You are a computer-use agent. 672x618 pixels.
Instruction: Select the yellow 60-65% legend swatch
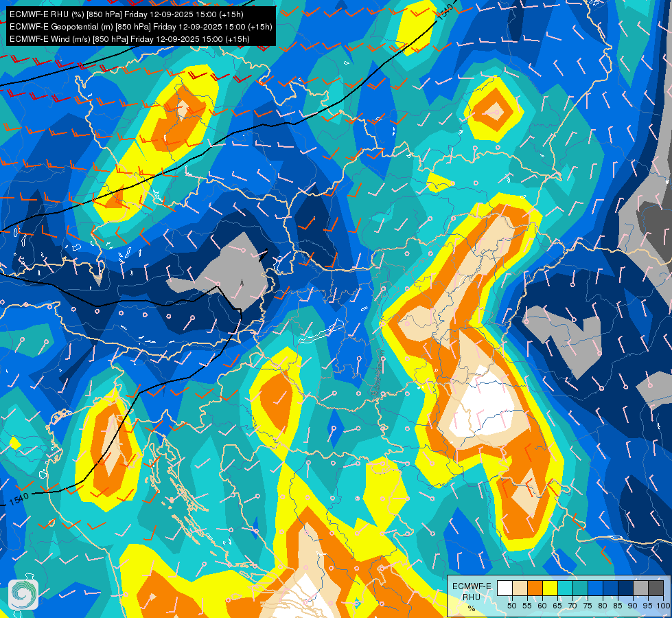(x=550, y=588)
